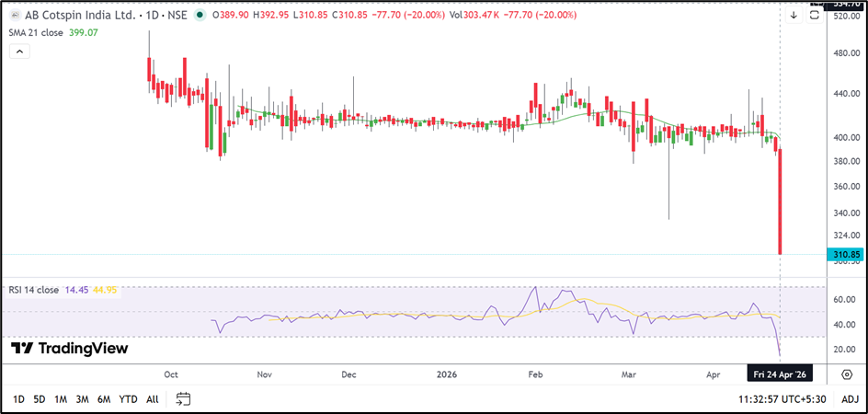This screenshot has width=868, height=414.
Task: Toggle ADJ adjusted price data
Action: [850, 398]
